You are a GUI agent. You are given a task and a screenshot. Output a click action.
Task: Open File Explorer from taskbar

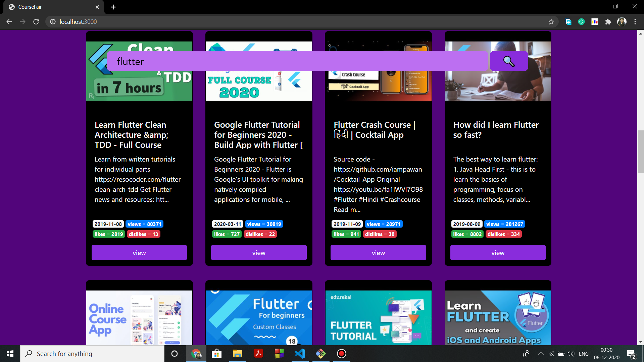click(238, 354)
